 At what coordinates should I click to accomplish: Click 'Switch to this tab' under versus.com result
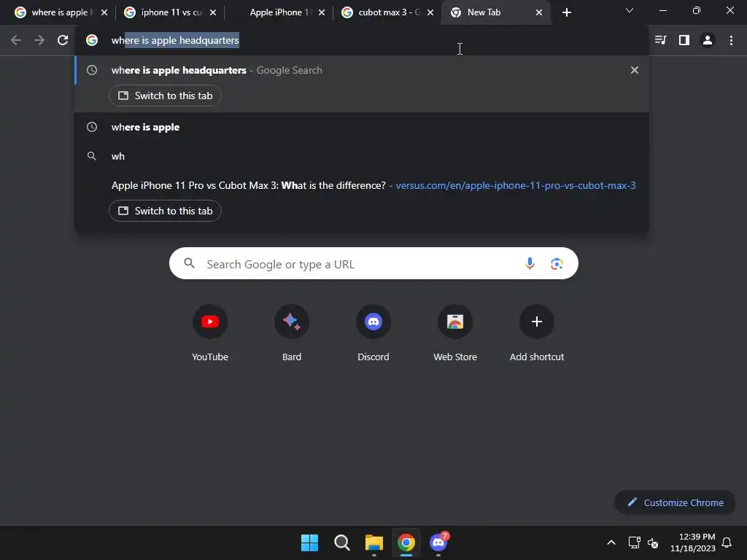tap(165, 211)
